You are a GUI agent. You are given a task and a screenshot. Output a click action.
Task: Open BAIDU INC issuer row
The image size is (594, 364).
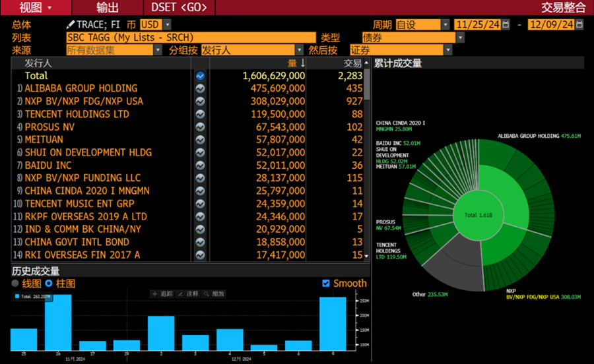pyautogui.click(x=48, y=166)
